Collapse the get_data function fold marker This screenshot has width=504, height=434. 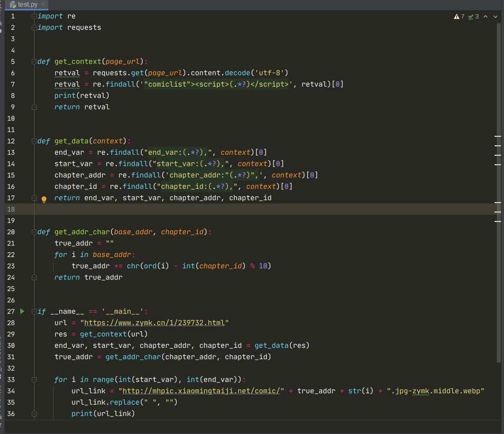pos(34,141)
